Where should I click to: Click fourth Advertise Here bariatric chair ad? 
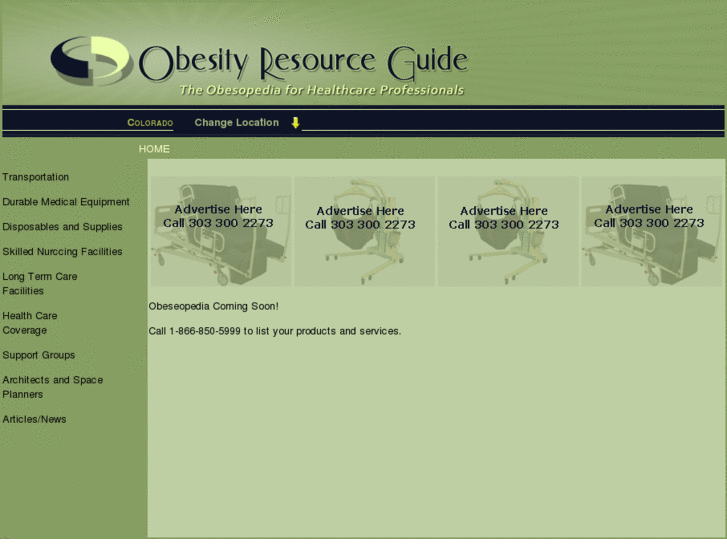coord(652,231)
